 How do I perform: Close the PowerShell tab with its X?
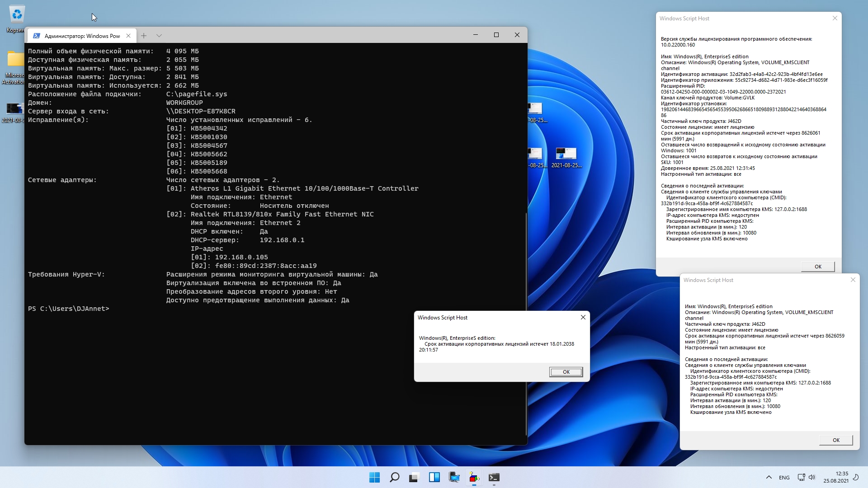pos(128,36)
